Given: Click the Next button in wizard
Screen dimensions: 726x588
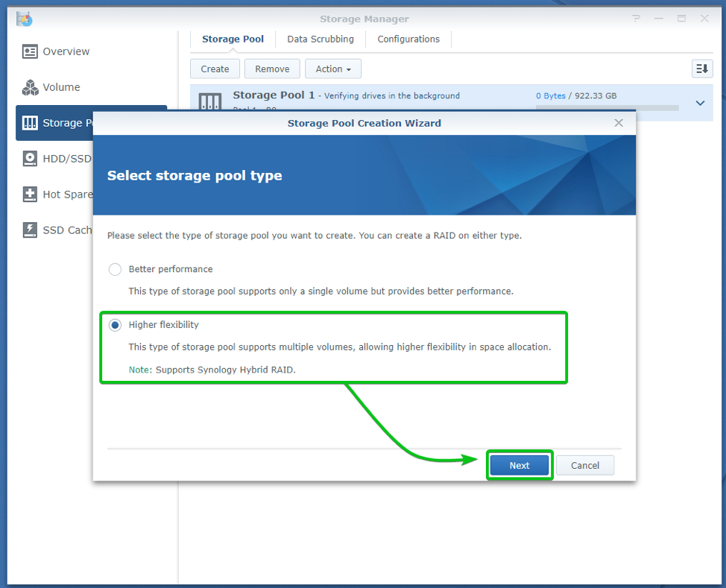Looking at the screenshot, I should point(520,465).
